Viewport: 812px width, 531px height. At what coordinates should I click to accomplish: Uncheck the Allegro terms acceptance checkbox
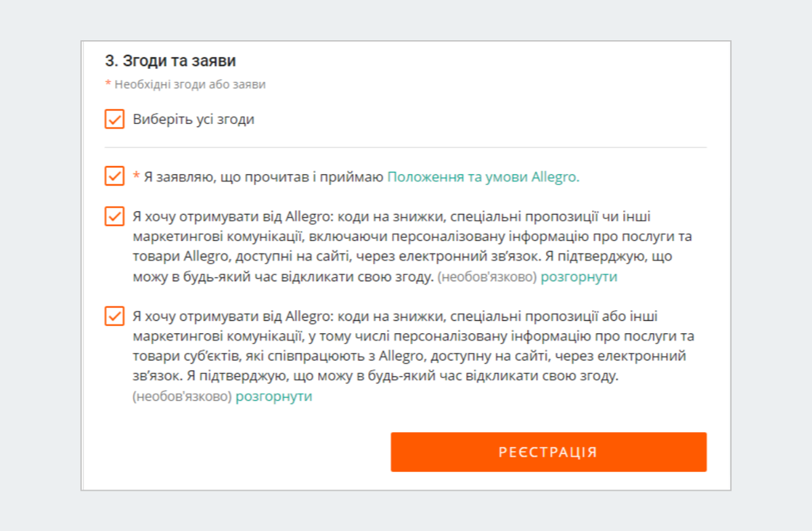tap(114, 176)
